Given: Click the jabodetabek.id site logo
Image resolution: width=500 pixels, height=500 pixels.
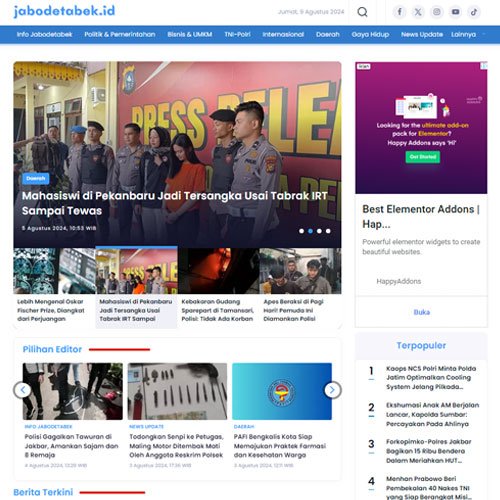Looking at the screenshot, I should click(64, 11).
